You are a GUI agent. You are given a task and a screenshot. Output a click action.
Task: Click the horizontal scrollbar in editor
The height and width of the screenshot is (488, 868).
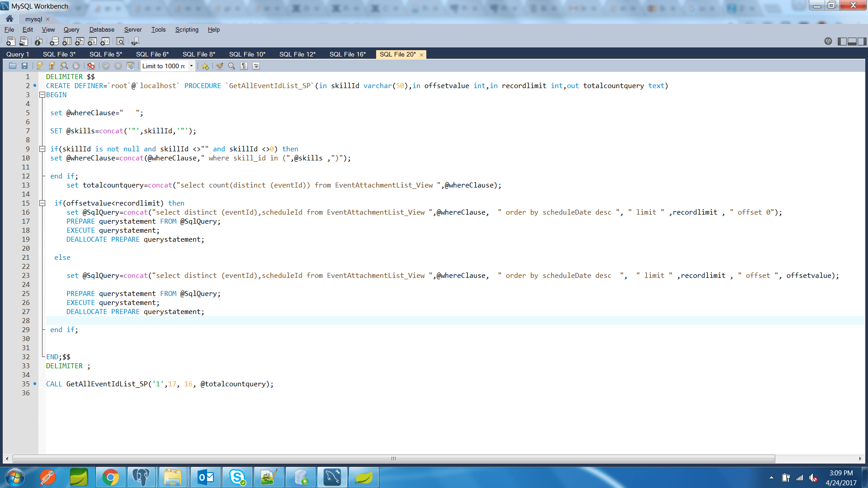393,459
